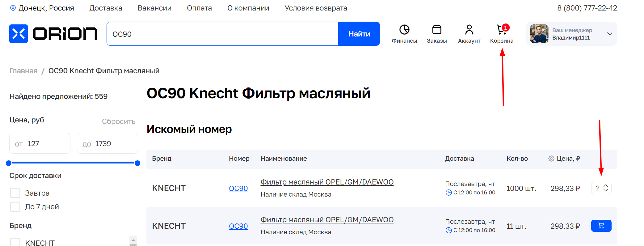
Task: Click the ORION logo
Action: tap(53, 34)
